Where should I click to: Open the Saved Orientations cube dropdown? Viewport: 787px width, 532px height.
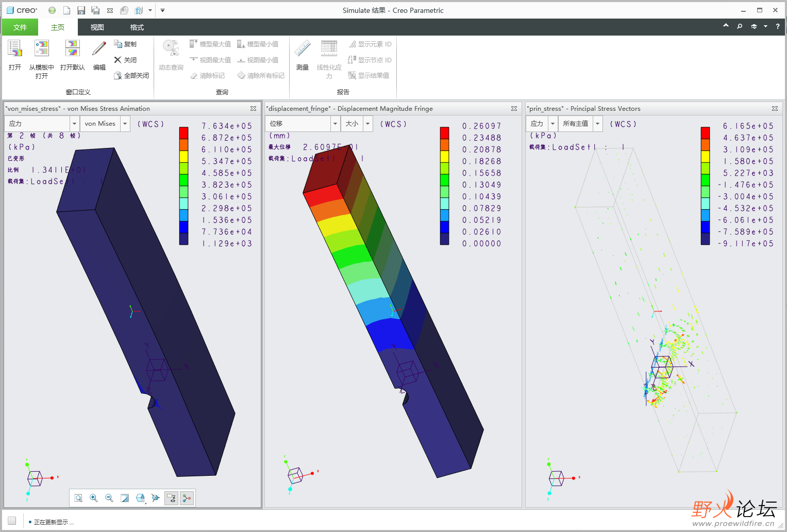click(141, 498)
